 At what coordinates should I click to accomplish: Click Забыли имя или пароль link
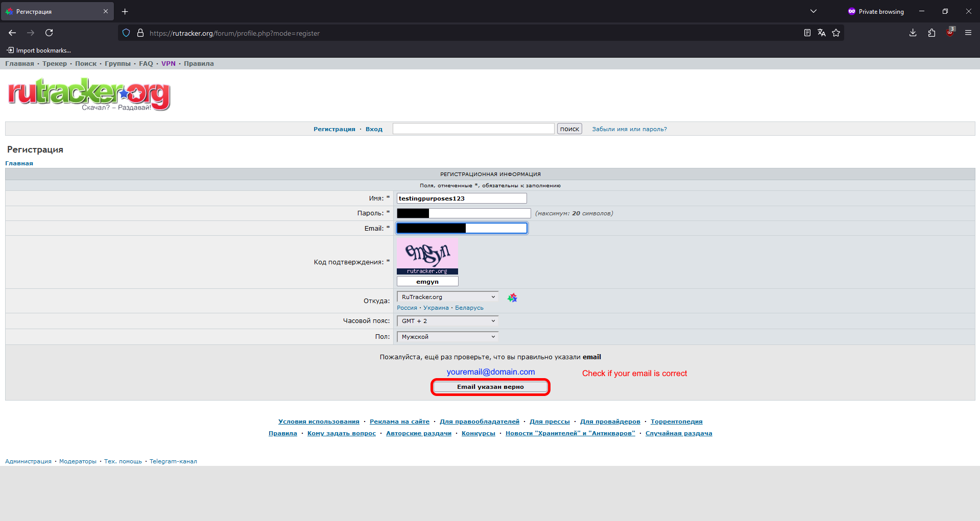[630, 129]
